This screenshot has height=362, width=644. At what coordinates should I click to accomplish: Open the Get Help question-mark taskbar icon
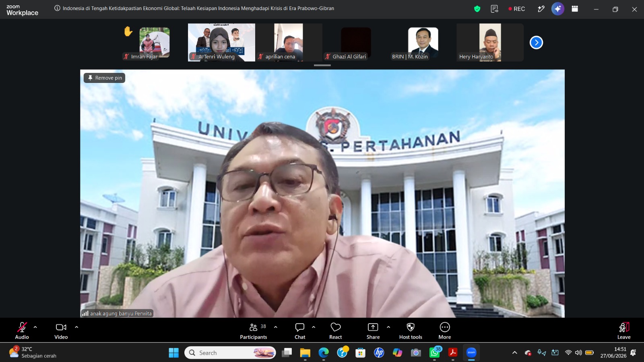[342, 353]
